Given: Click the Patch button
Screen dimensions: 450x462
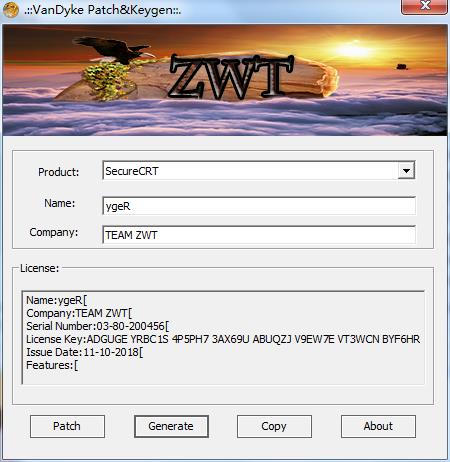Looking at the screenshot, I should click(67, 426).
